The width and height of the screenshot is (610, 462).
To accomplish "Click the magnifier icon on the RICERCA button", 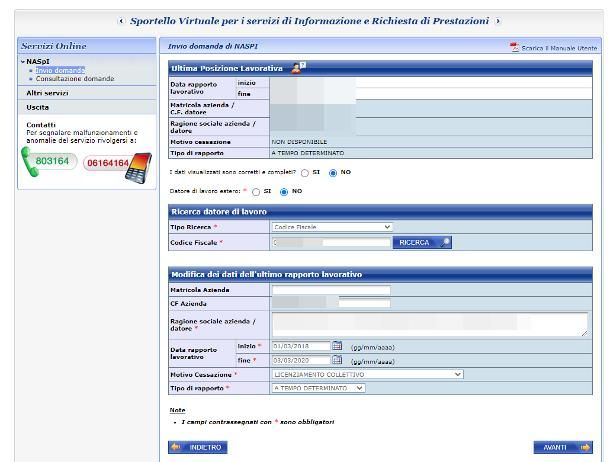I will [x=445, y=242].
